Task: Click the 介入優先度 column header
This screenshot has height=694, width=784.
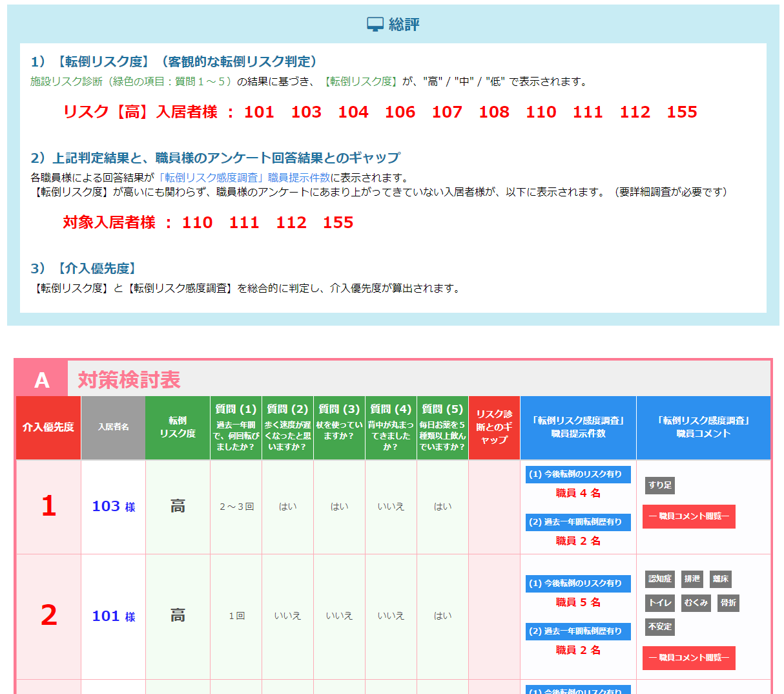Action: click(x=48, y=427)
